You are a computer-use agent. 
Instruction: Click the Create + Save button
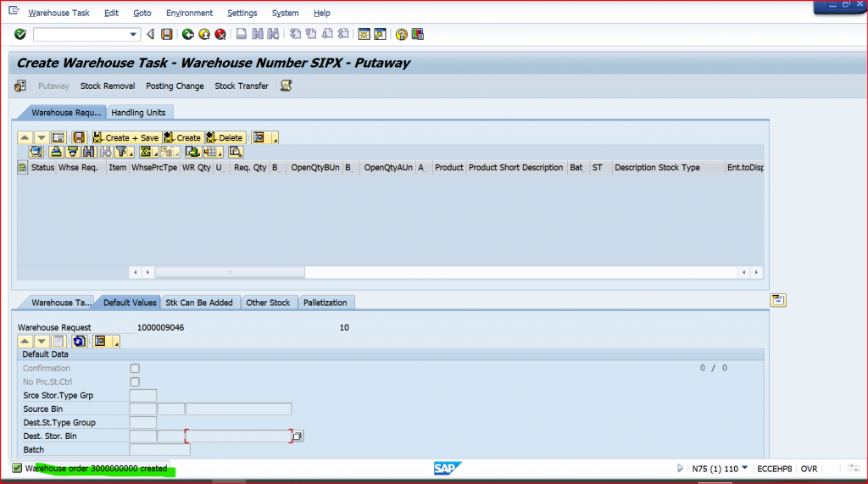point(126,137)
